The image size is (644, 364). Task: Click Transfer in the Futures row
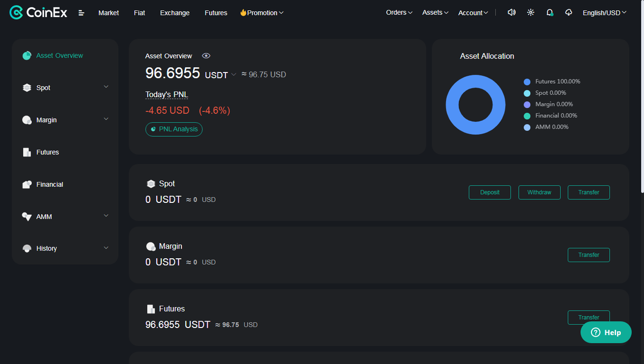click(589, 317)
